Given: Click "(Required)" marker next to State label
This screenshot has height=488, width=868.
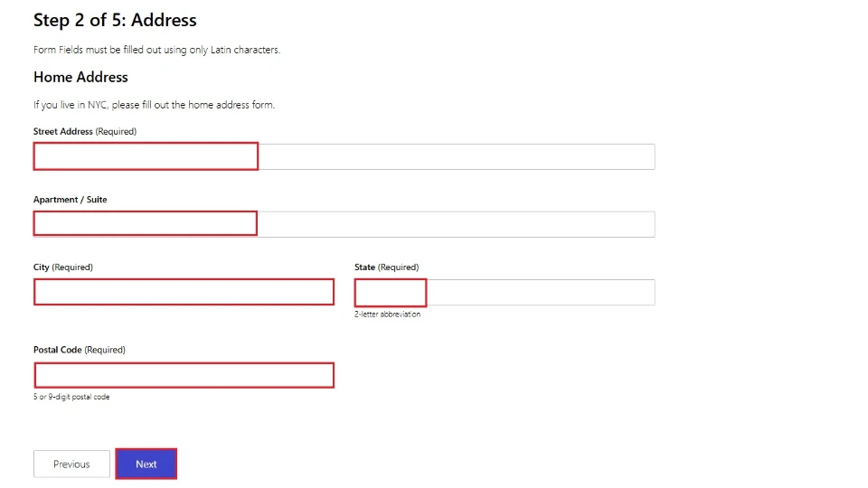Looking at the screenshot, I should [398, 267].
